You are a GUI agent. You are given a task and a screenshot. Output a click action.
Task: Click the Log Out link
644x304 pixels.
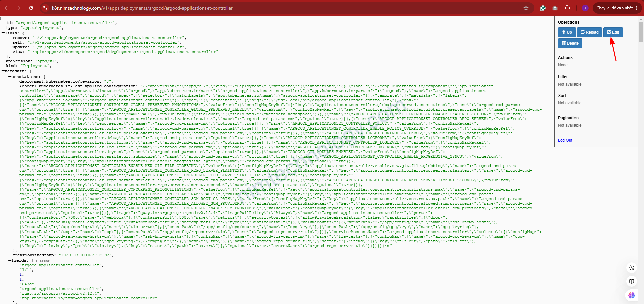tap(565, 140)
